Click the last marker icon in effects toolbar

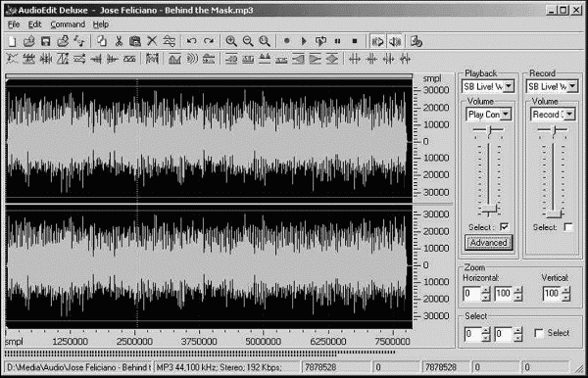(406, 59)
